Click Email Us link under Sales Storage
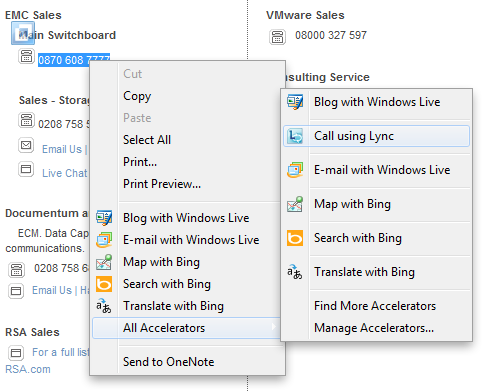Viewport: 483px width, 391px height. tap(62, 149)
